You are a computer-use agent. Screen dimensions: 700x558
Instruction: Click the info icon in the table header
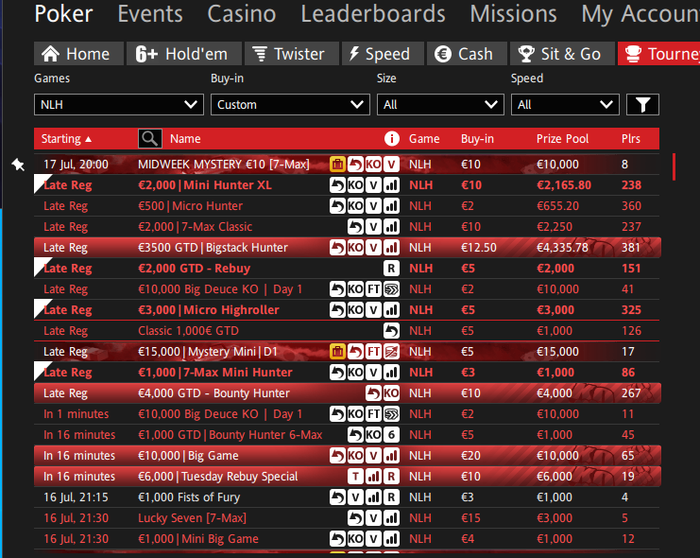coord(392,139)
